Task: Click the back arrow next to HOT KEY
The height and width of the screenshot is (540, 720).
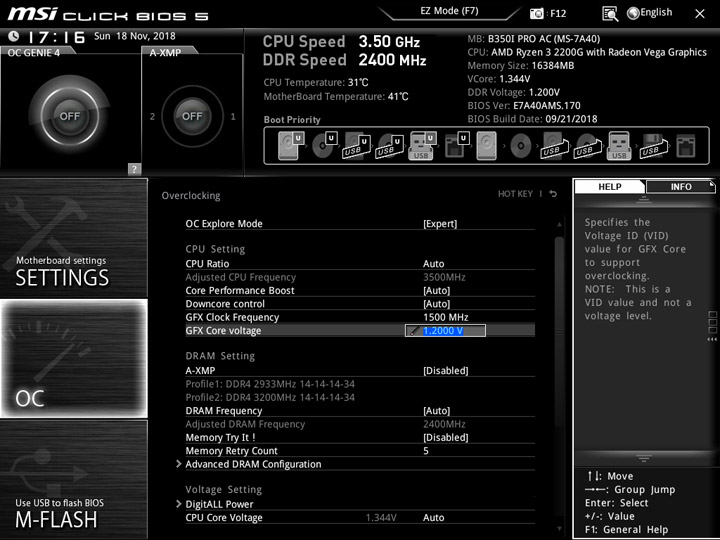Action: (553, 194)
